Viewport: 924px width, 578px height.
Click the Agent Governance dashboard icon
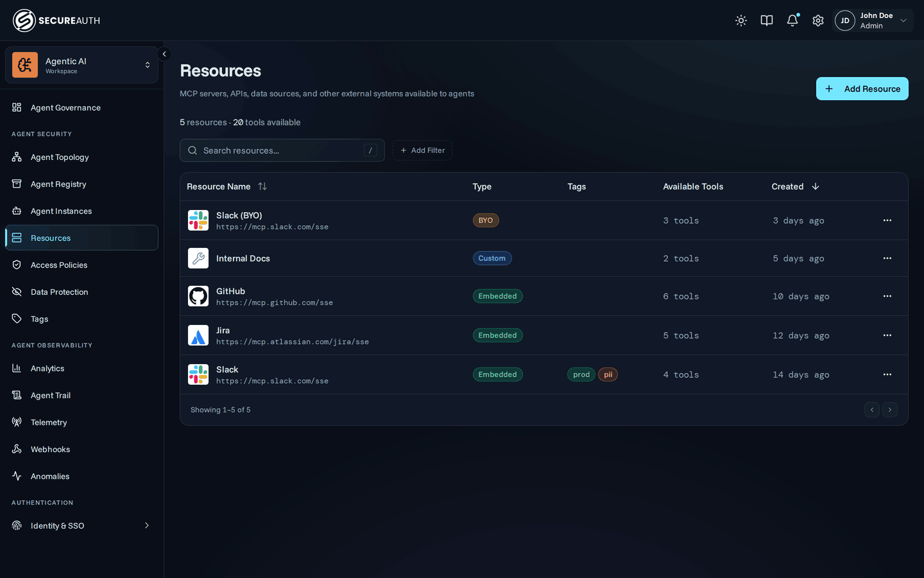click(17, 107)
